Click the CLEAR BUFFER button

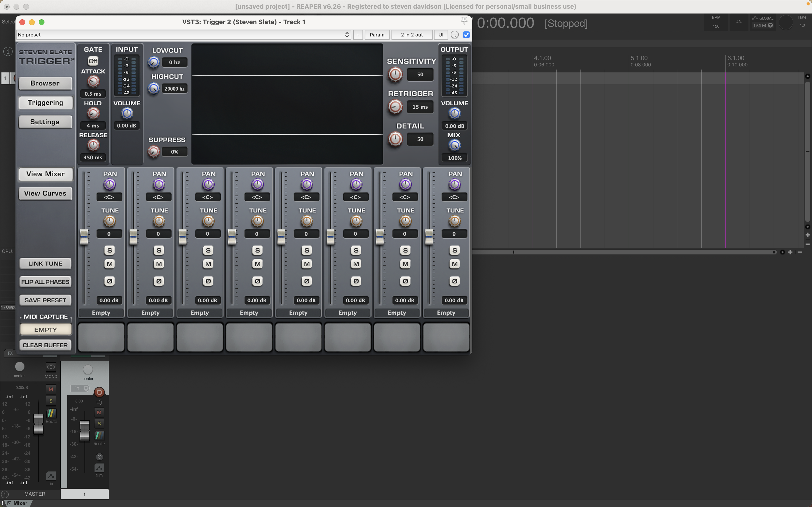click(45, 345)
